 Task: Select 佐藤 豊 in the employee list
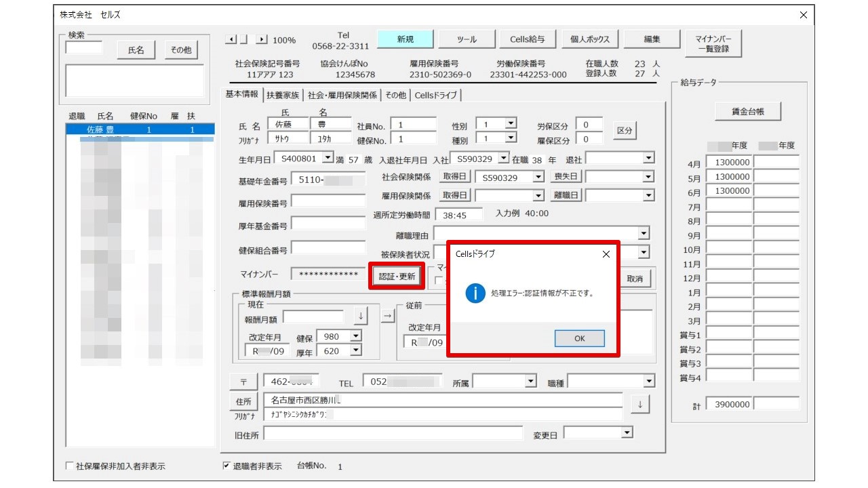[x=140, y=129]
